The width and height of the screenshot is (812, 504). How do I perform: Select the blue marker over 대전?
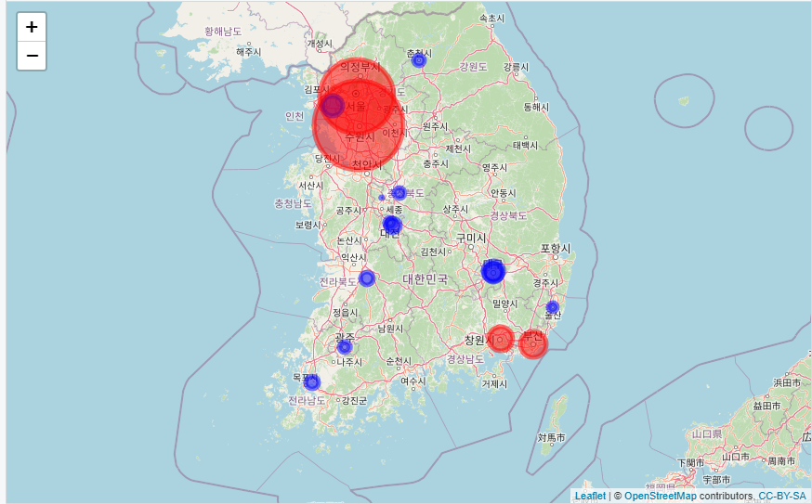[x=392, y=225]
